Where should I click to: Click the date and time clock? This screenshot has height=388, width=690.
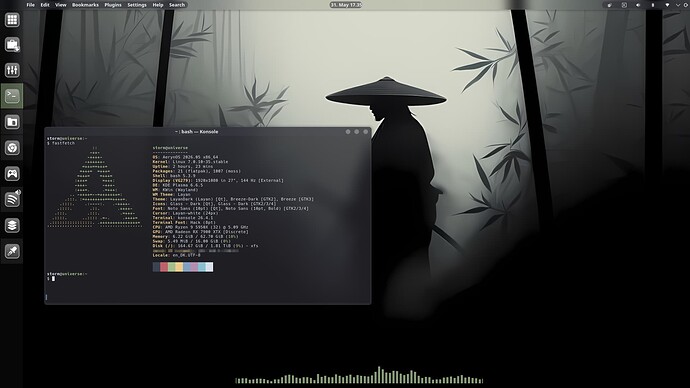click(346, 5)
